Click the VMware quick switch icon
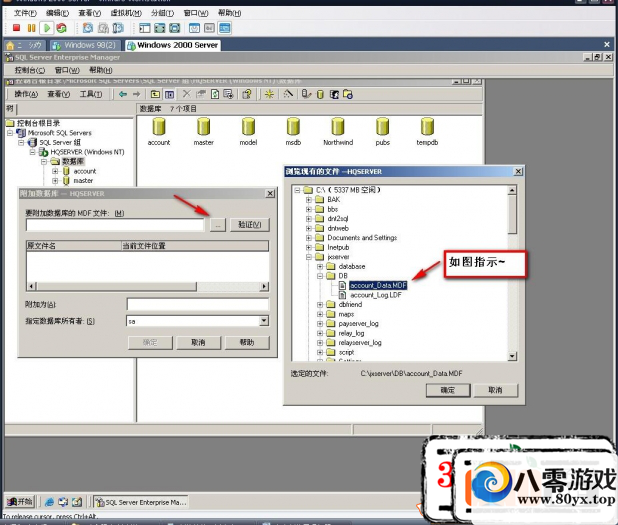This screenshot has width=618, height=525. point(175,28)
